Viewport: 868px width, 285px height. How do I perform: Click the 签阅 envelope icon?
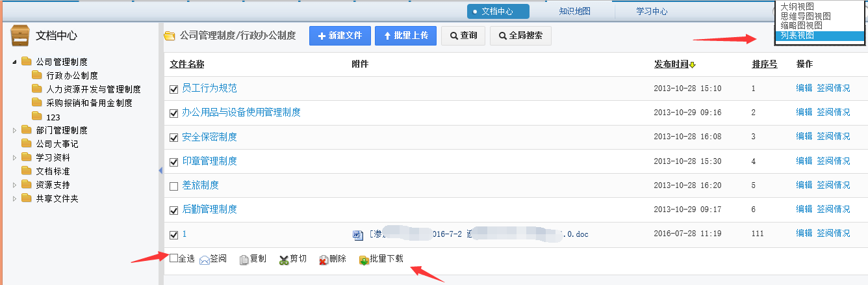[205, 260]
